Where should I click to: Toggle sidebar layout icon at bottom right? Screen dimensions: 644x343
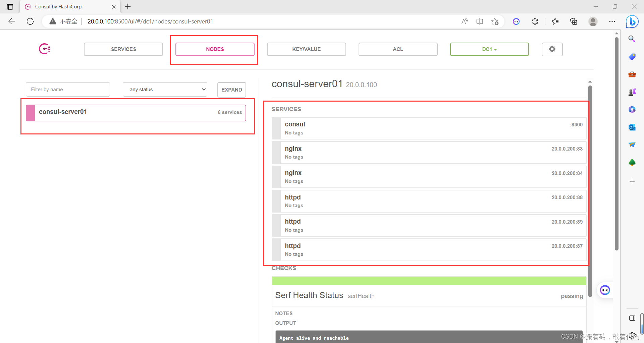pyautogui.click(x=632, y=318)
